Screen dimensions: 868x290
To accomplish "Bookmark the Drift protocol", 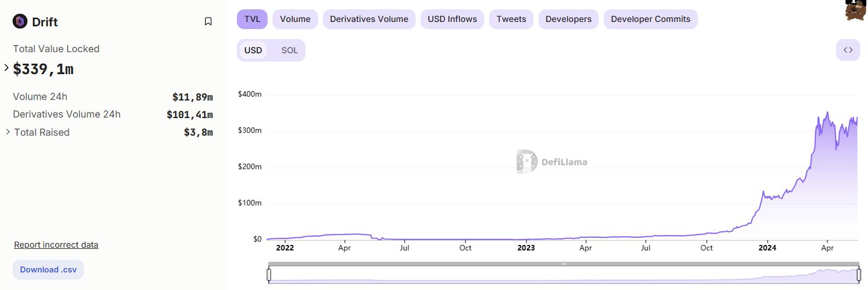I will (x=208, y=21).
